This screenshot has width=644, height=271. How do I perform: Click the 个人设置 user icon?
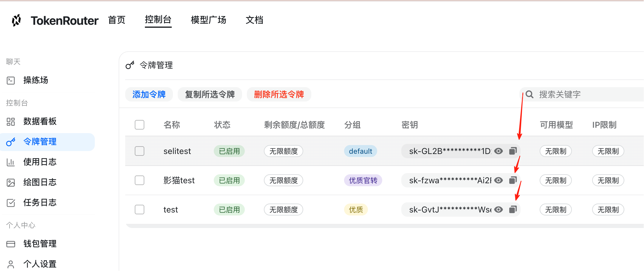pyautogui.click(x=11, y=264)
